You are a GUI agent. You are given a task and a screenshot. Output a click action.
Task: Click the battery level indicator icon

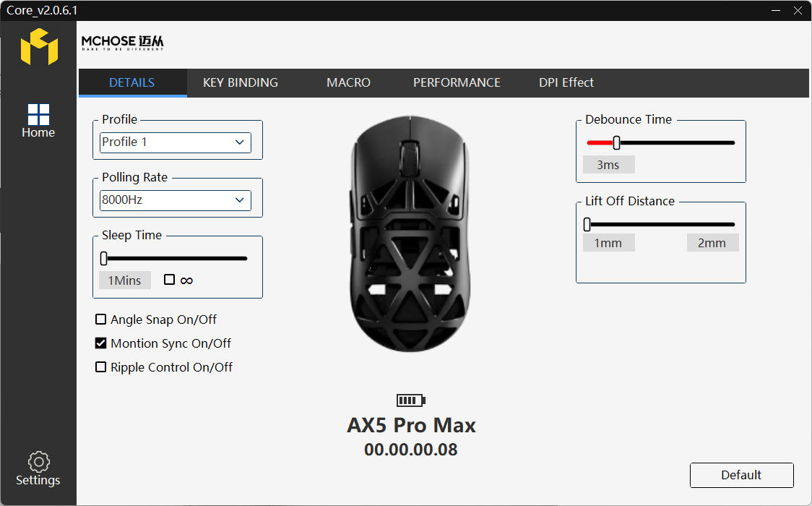click(x=410, y=400)
